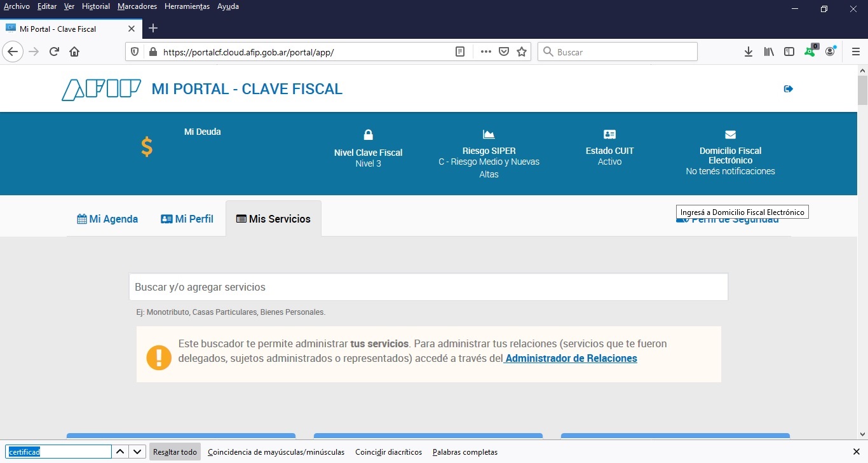Viewport: 868px width, 463px height.
Task: Open a new browser tab
Action: point(153,28)
